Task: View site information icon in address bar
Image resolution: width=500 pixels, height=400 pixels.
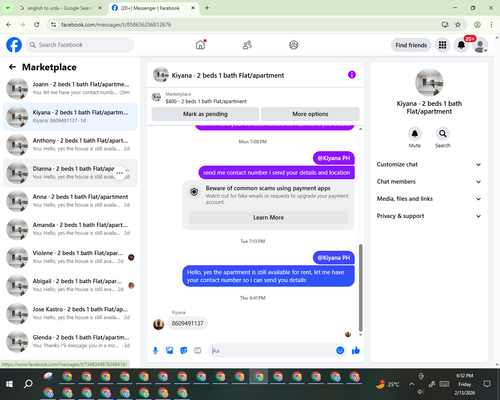Action: (x=53, y=24)
